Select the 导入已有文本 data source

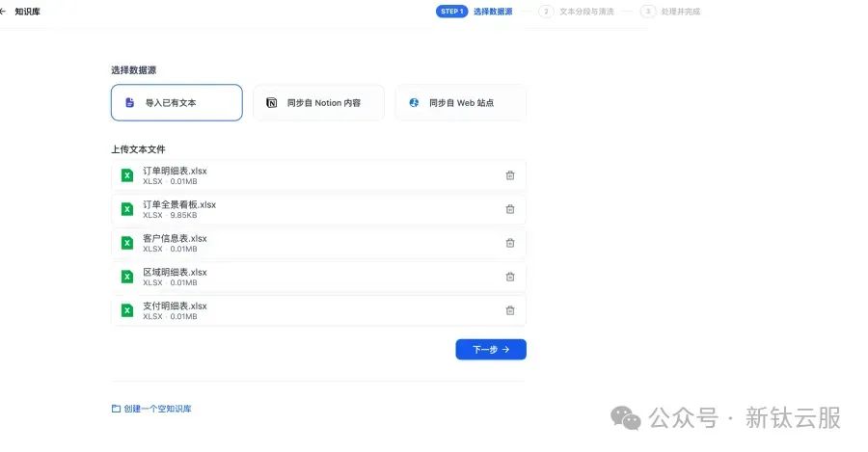[176, 102]
